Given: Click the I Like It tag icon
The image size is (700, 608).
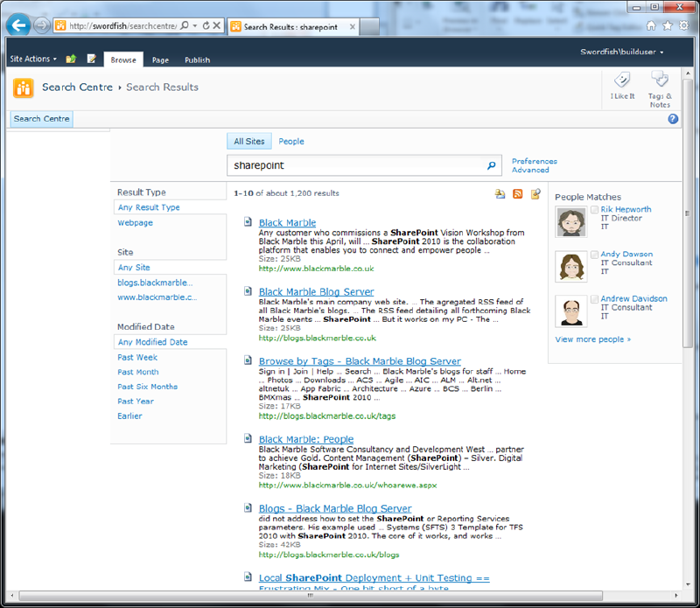Looking at the screenshot, I should [x=622, y=80].
